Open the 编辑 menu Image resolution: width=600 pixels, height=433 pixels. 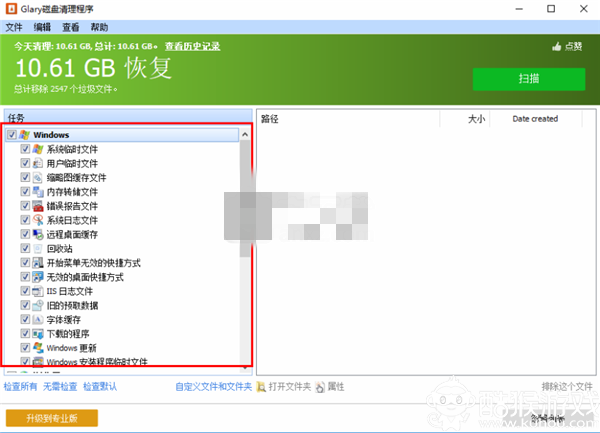(x=42, y=27)
